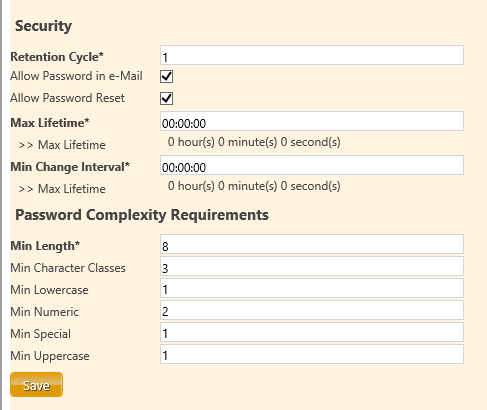Click the Min Character Classes label text
The height and width of the screenshot is (410, 487).
coord(68,268)
